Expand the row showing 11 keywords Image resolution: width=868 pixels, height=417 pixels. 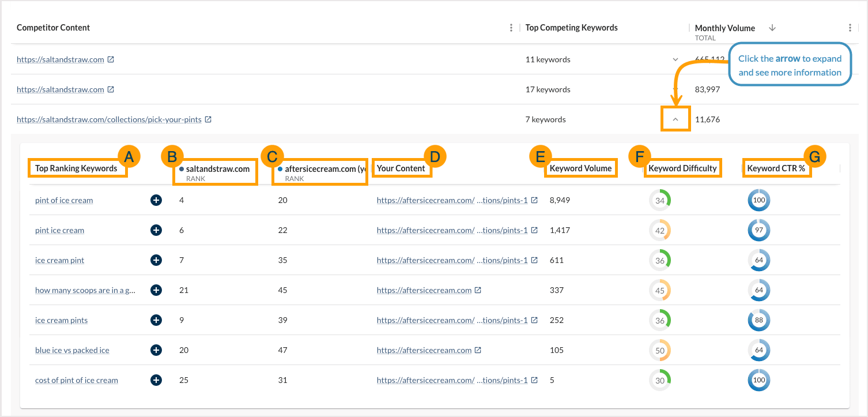point(675,59)
